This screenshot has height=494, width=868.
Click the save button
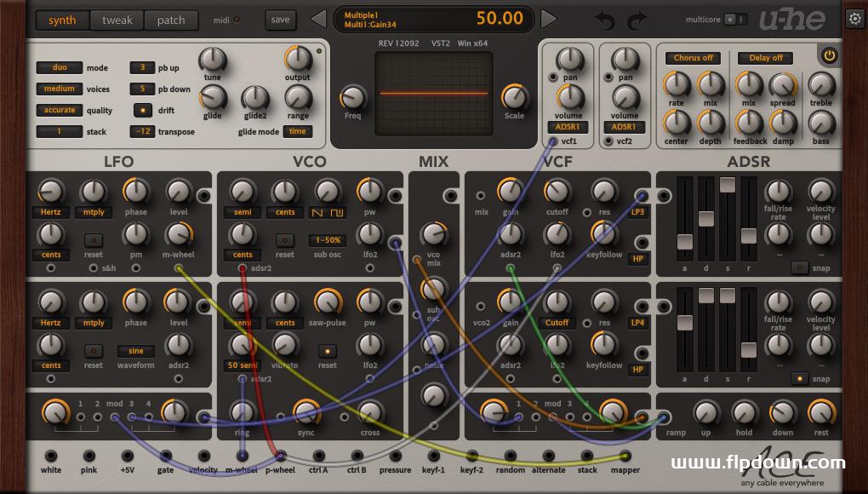coord(280,19)
